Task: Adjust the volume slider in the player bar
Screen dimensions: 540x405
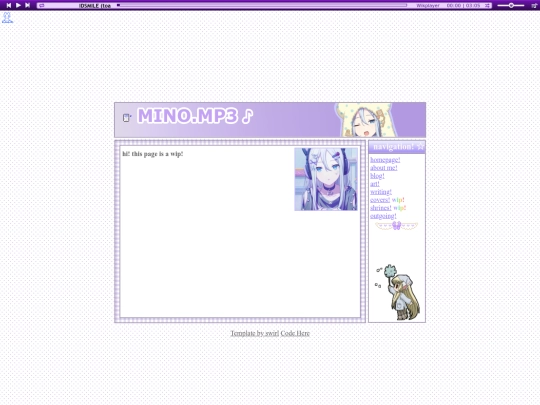Action: pos(511,6)
